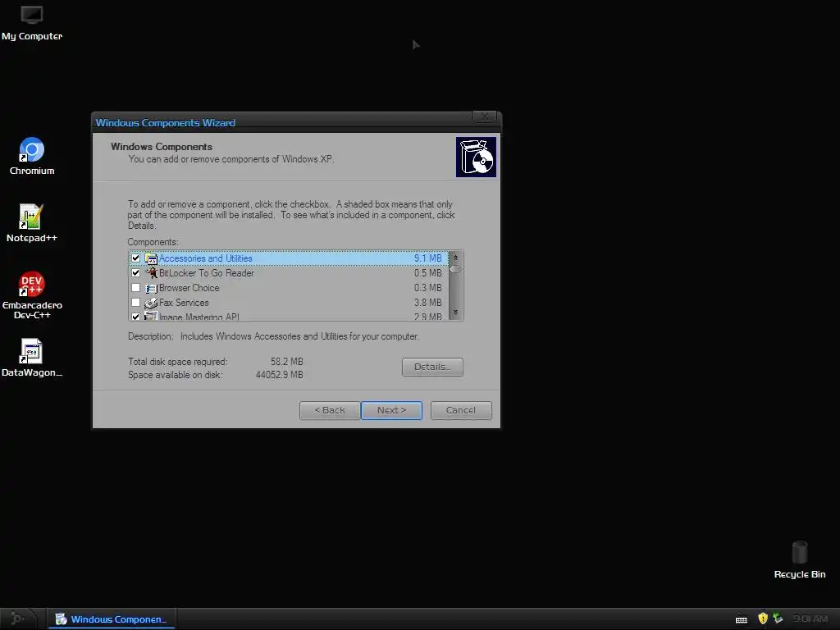
Task: Select BitLocker To Go Reader text
Action: pyautogui.click(x=207, y=273)
